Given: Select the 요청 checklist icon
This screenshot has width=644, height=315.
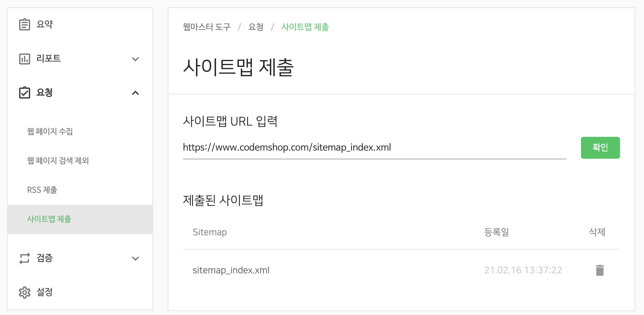Looking at the screenshot, I should (x=25, y=92).
